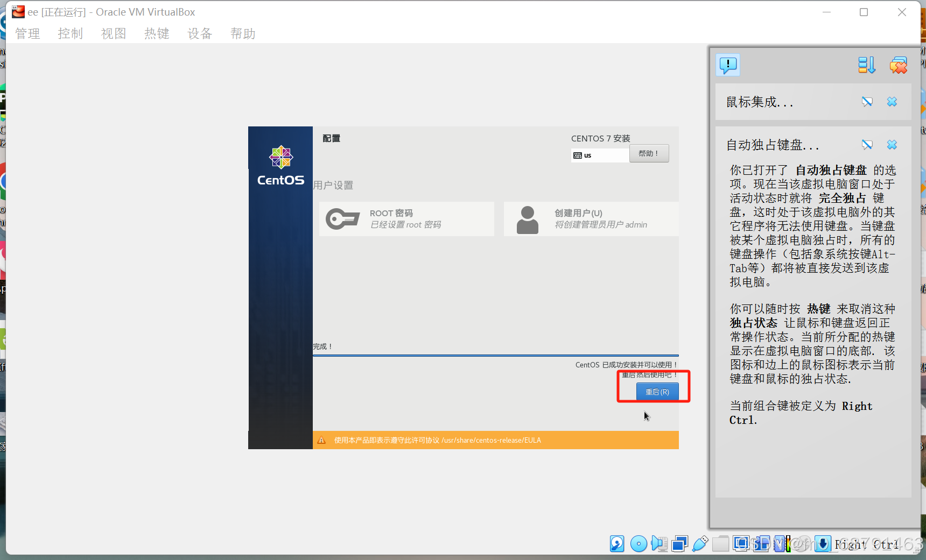Viewport: 926px width, 560px height.
Task: Click the recording status icon
Action: tap(761, 544)
